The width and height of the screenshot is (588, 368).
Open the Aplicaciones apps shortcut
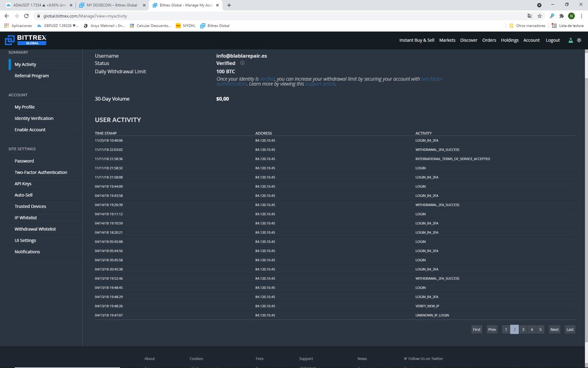tap(18, 26)
